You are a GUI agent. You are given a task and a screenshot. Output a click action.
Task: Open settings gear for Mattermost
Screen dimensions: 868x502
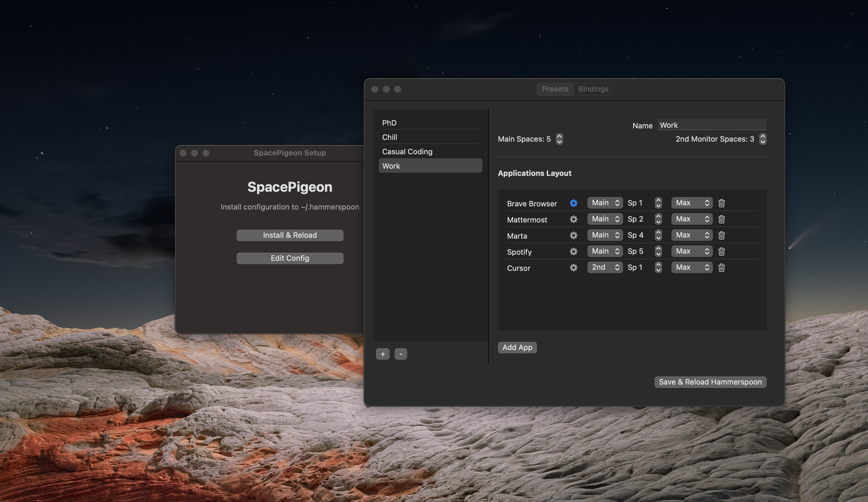tap(573, 219)
